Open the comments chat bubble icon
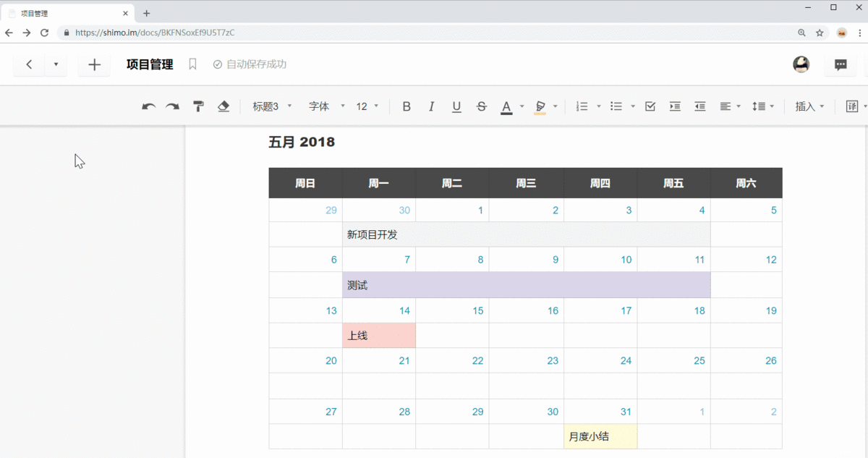Image resolution: width=868 pixels, height=458 pixels. [x=841, y=64]
